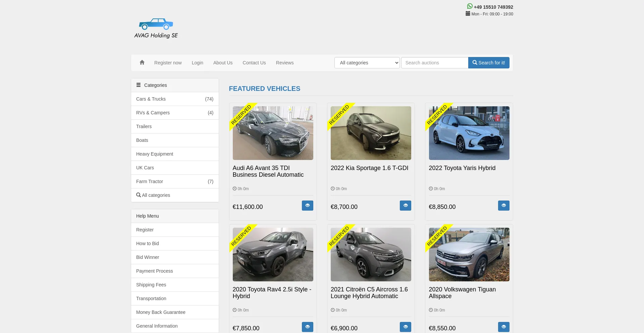The height and width of the screenshot is (333, 644).
Task: Open title 2020 Volkswagen Tiguan Allspace
Action: [x=462, y=293]
